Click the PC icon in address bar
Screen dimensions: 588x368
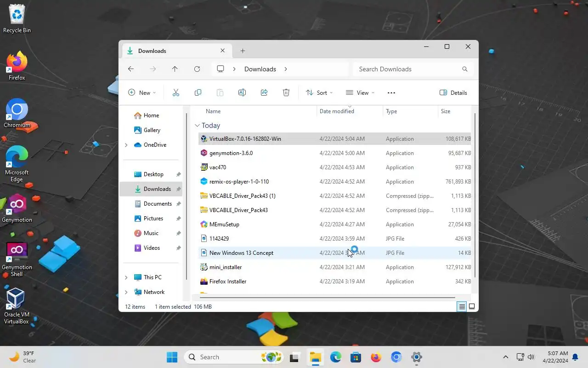(x=220, y=69)
